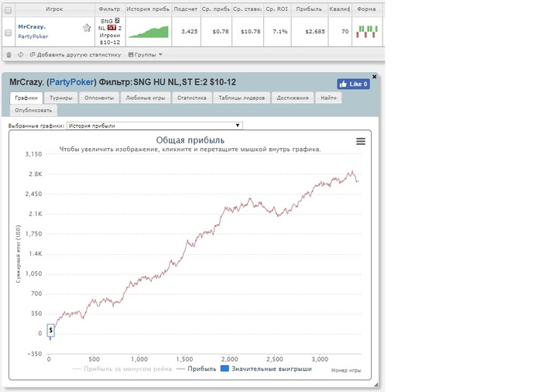This screenshot has width=542, height=392.
Task: Toggle the 'Прибыль' legend series
Action: click(197, 369)
